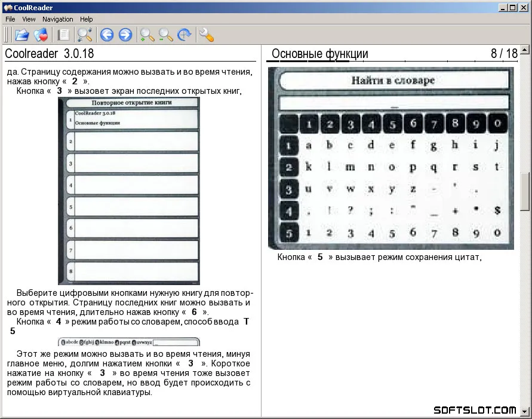
Task: Click the rotate view toolbar icon
Action: [x=184, y=35]
